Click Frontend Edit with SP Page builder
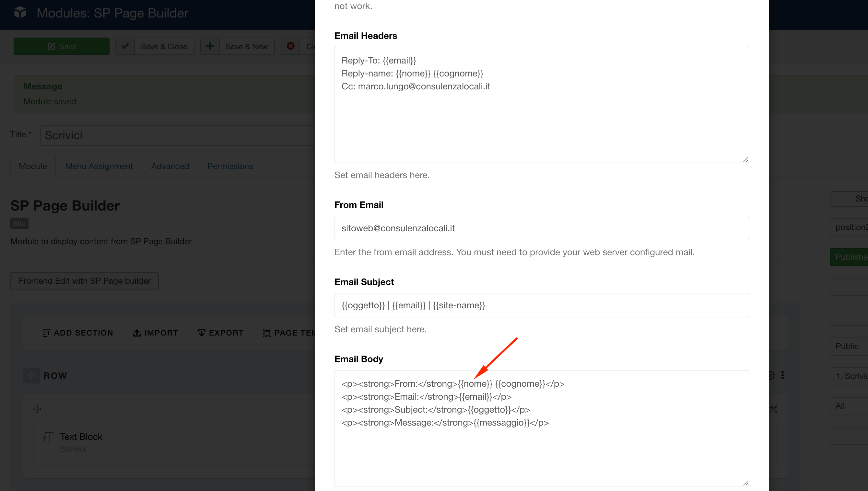 pos(84,281)
